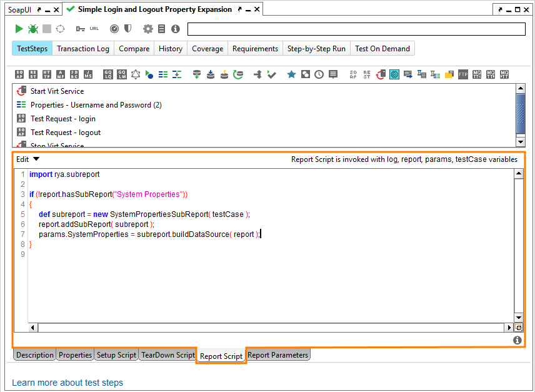Screen dimensions: 535x392
Task: Add Manual step speech-bubble icon
Action: click(x=333, y=74)
